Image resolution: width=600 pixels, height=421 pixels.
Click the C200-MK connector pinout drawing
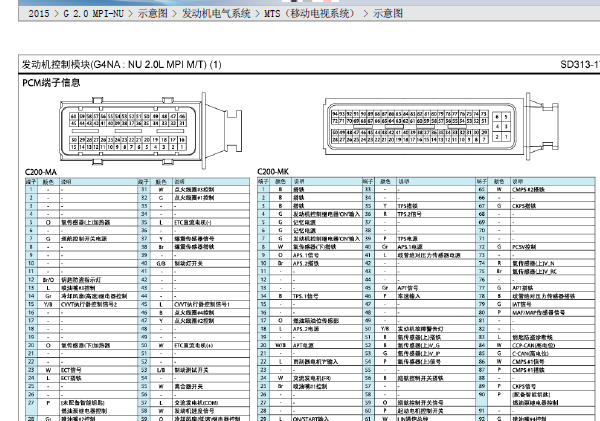[442, 126]
